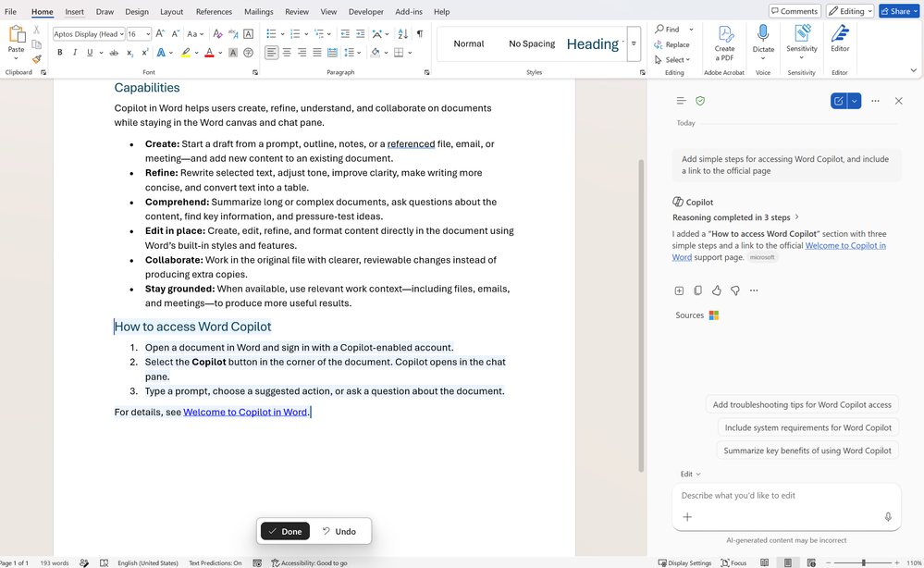The image size is (924, 568).
Task: Open the font name dropdown
Action: point(121,34)
